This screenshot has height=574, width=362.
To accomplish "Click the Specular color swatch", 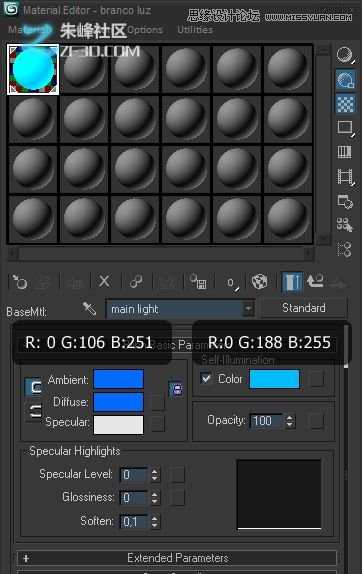I will [x=119, y=425].
